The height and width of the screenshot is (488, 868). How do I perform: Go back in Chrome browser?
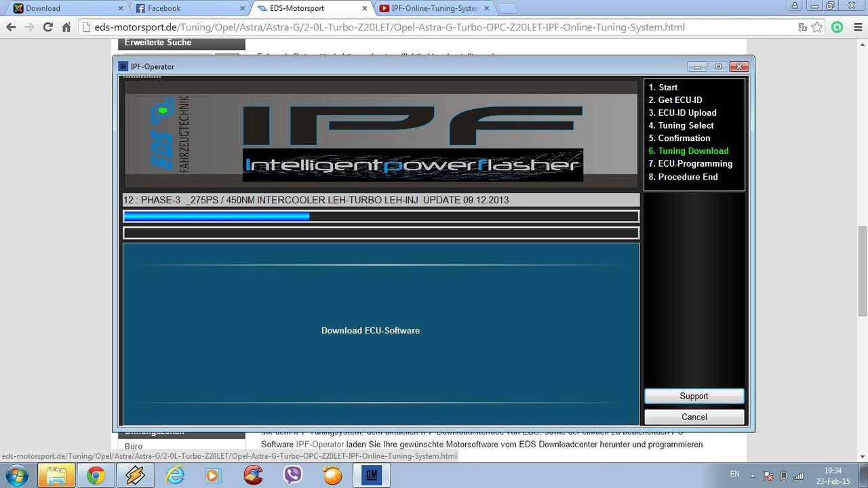[x=11, y=28]
